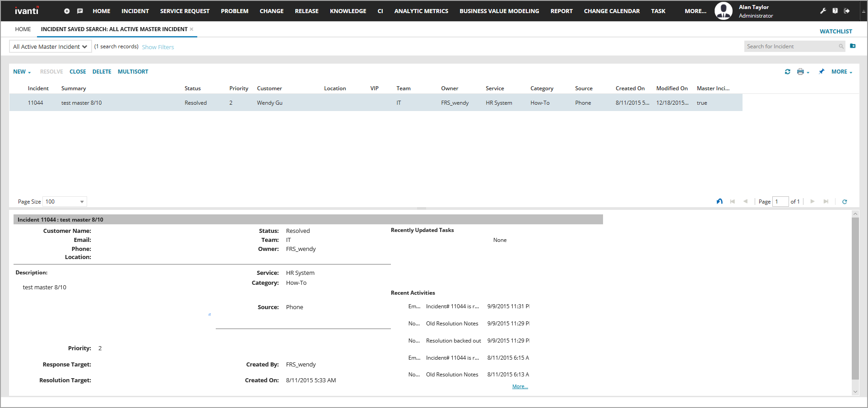The height and width of the screenshot is (408, 868).
Task: Expand the NEW dropdown menu
Action: 22,72
